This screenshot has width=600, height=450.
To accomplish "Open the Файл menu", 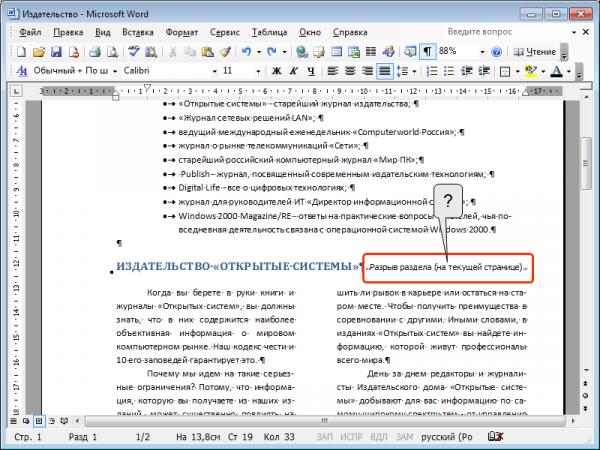I will click(x=30, y=32).
